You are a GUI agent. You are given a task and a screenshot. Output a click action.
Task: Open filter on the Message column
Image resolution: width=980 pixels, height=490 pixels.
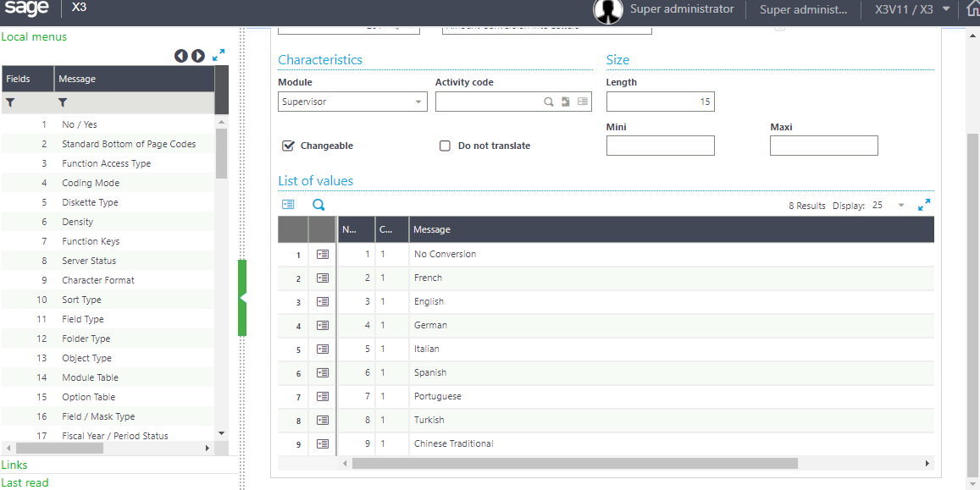point(60,102)
